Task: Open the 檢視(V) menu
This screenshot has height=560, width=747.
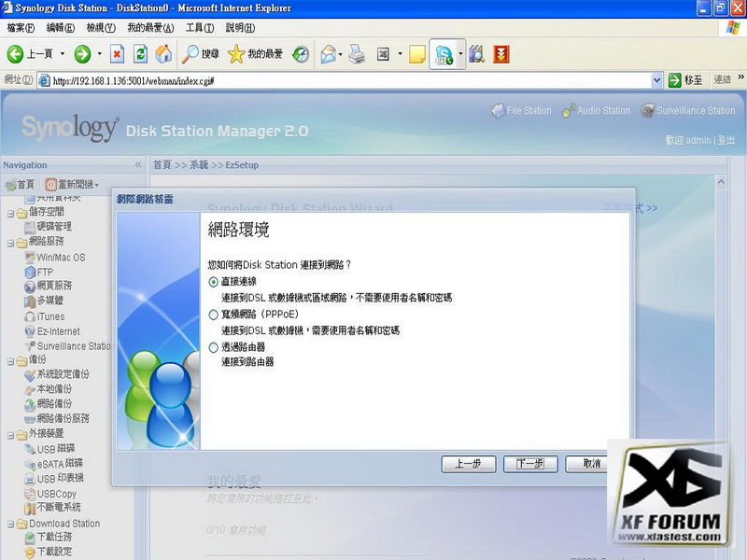Action: click(101, 28)
